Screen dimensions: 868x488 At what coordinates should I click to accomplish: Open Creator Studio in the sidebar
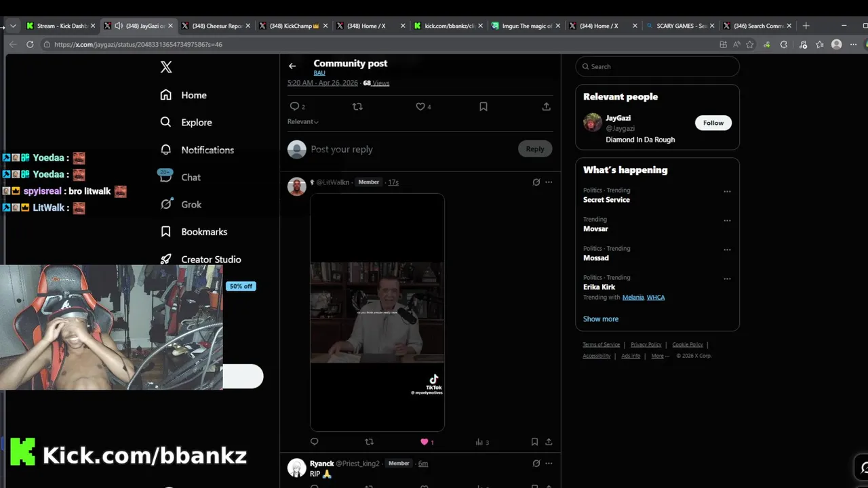click(x=200, y=259)
